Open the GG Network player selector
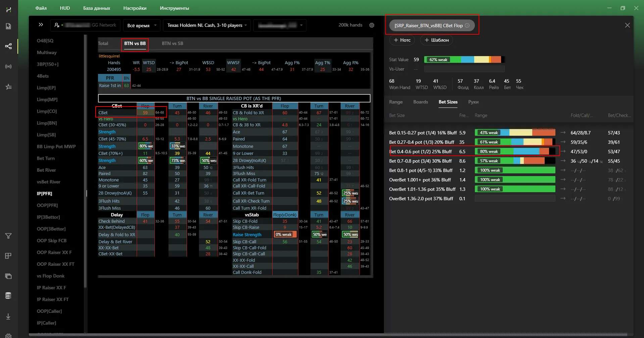The height and width of the screenshot is (338, 644). coord(85,25)
